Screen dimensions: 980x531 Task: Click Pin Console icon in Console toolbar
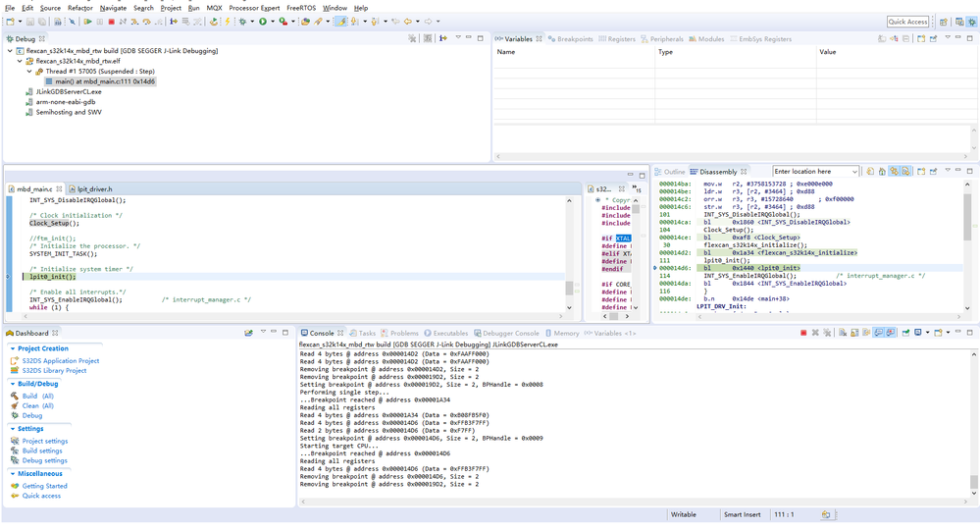[x=905, y=333]
